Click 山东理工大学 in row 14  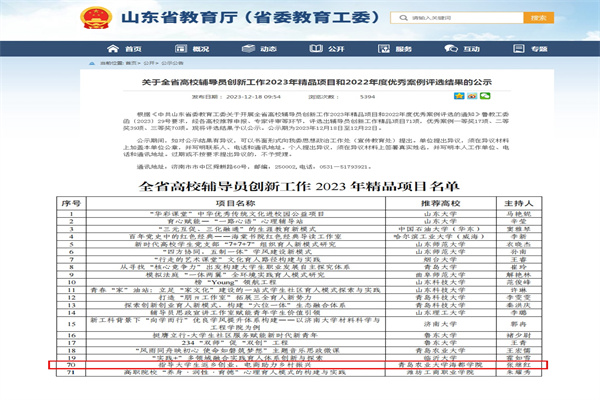pos(440,313)
